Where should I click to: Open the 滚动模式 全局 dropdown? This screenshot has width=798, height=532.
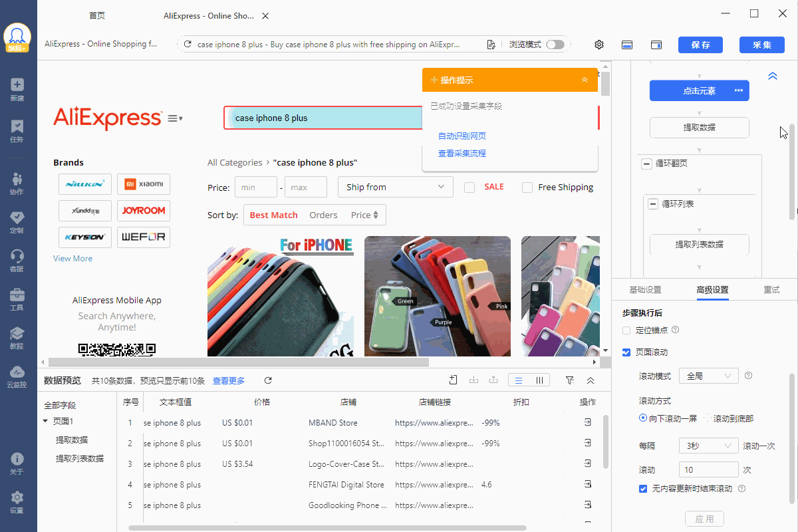pyautogui.click(x=708, y=376)
